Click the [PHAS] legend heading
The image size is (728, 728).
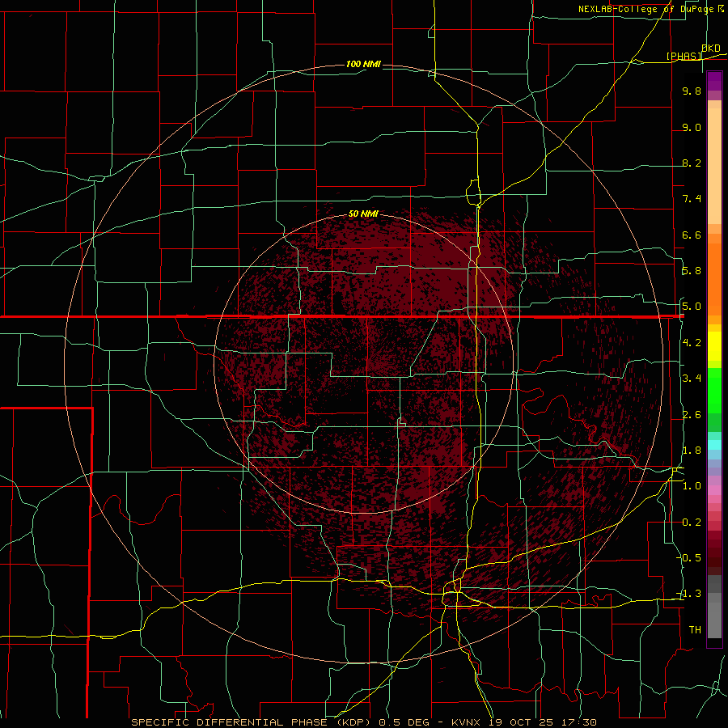[x=684, y=57]
